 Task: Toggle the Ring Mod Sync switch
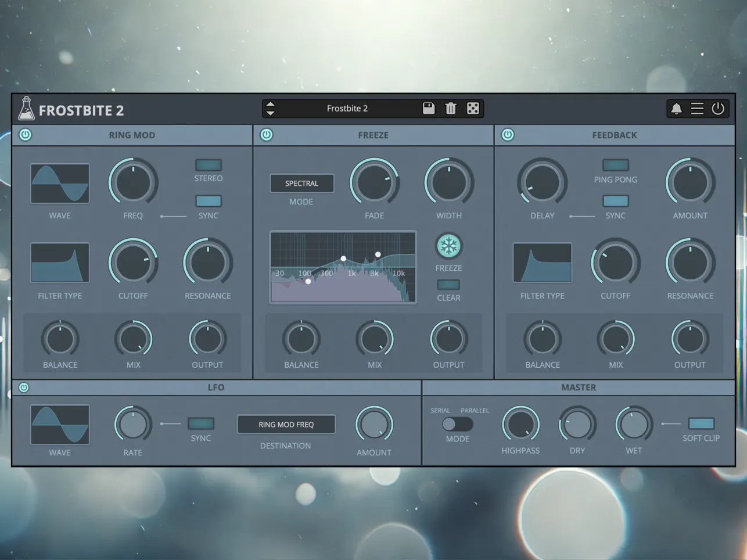[209, 201]
